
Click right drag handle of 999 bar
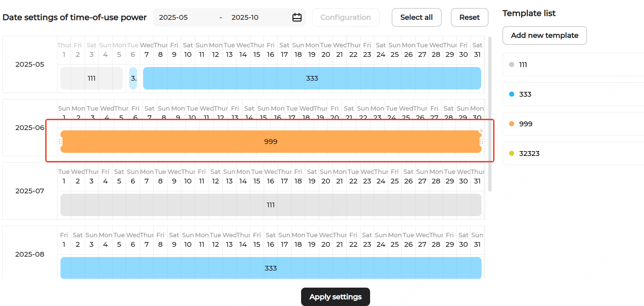point(481,142)
